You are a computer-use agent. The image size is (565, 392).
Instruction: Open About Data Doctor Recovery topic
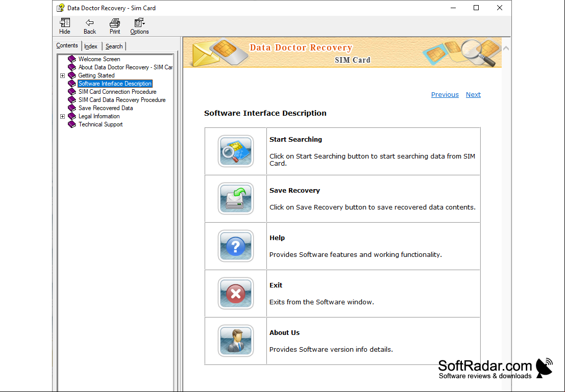point(126,67)
